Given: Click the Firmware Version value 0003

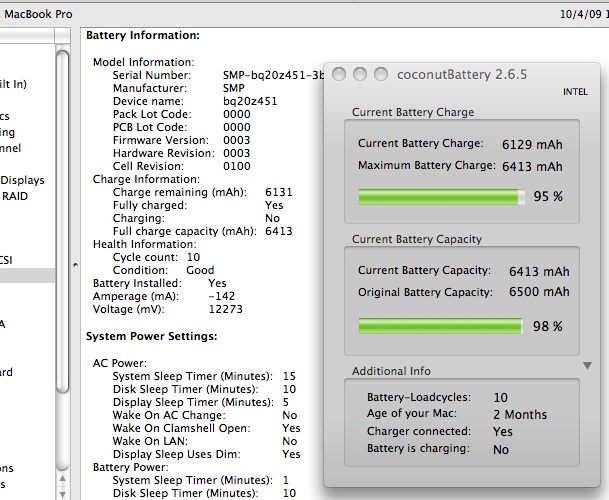Looking at the screenshot, I should [x=237, y=140].
